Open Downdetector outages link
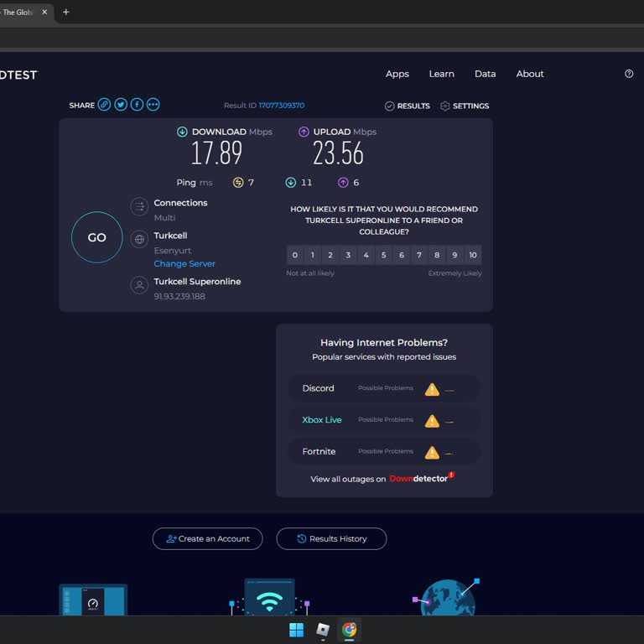Viewport: 644px width, 644px height. (x=422, y=479)
